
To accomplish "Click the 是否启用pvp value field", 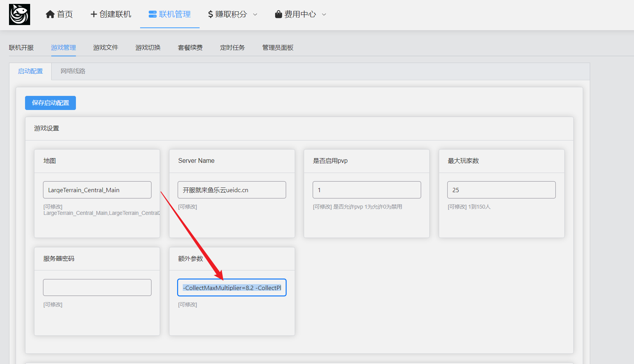I will pos(367,190).
